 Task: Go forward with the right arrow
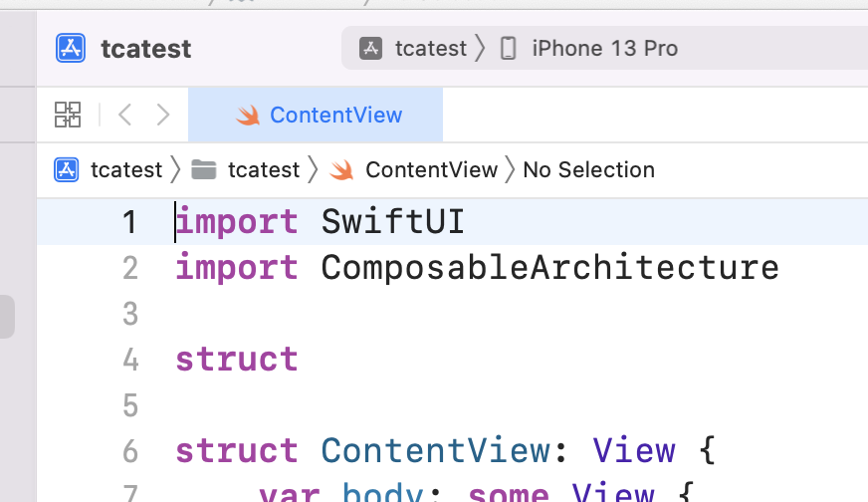click(163, 115)
